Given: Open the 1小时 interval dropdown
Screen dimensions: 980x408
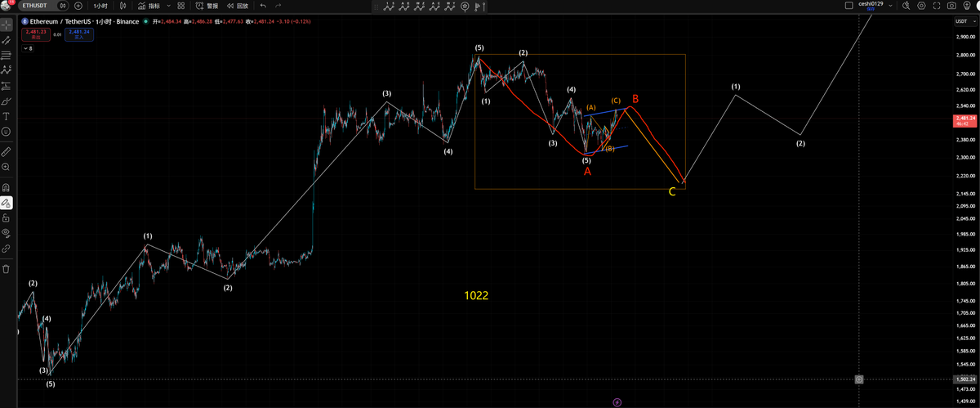Looking at the screenshot, I should (x=101, y=6).
